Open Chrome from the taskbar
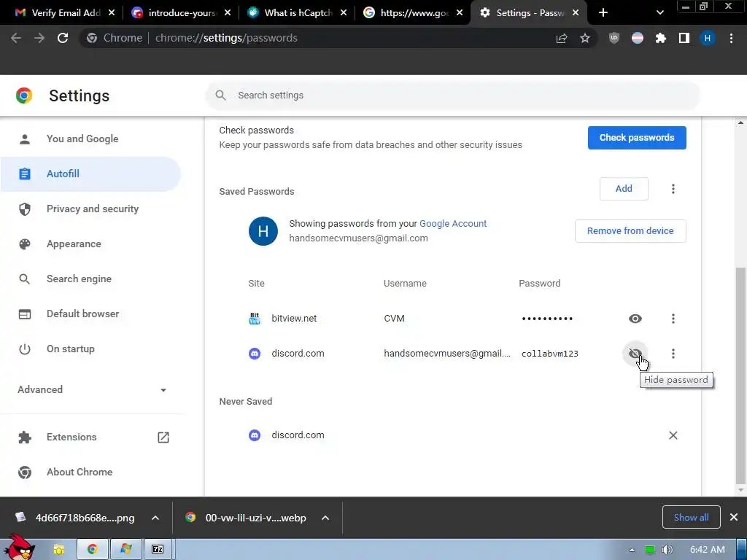Screen dimensions: 747x560 pos(93,550)
